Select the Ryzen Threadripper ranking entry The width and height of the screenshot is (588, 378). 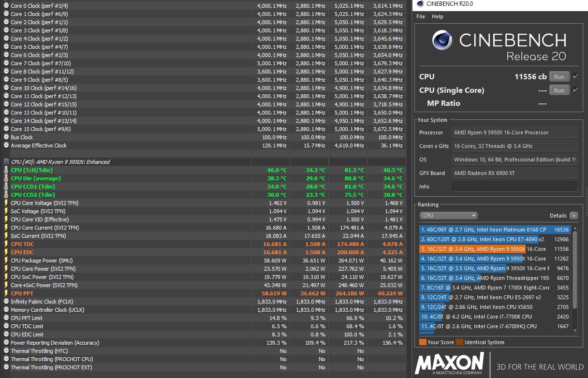pos(495,278)
